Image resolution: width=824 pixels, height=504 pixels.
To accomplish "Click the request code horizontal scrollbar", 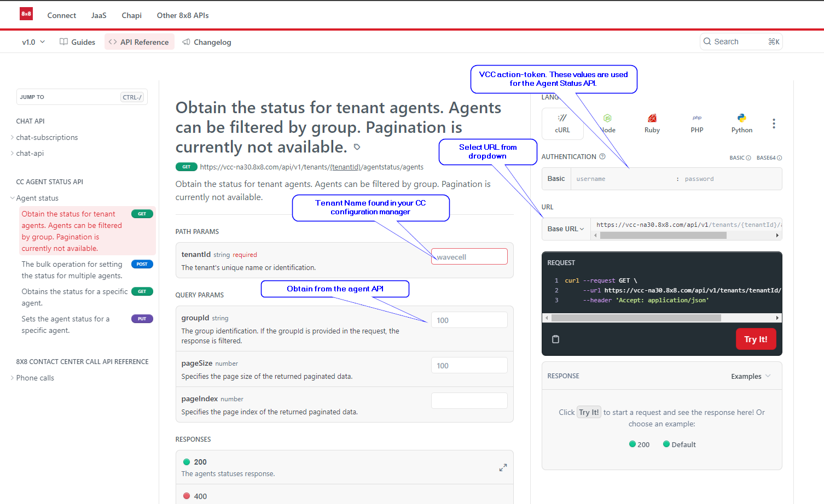I will (x=636, y=318).
